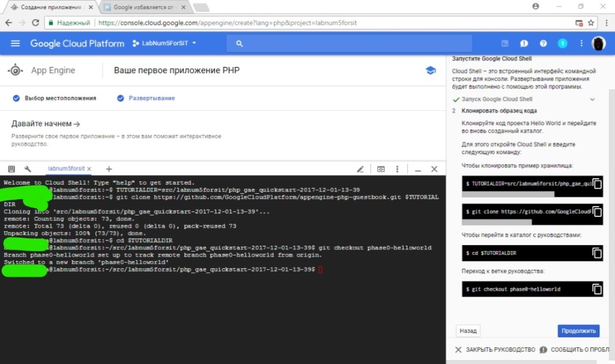Image resolution: width=615 pixels, height=364 pixels.
Task: Open the feedback alert icon in header
Action: [x=524, y=43]
